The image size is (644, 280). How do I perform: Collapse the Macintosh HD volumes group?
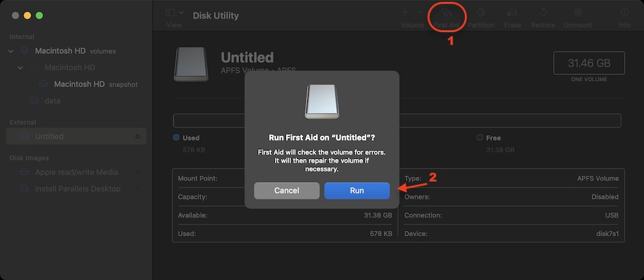pos(11,51)
